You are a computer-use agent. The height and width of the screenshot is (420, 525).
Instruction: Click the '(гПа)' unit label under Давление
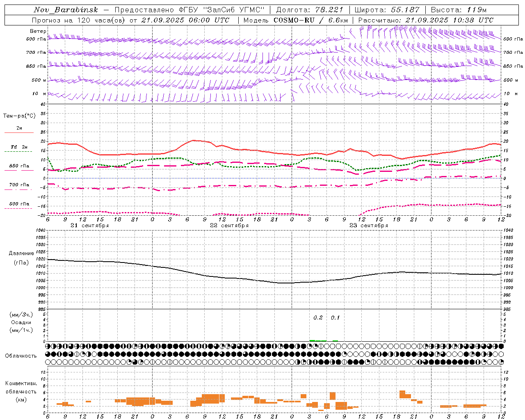point(21,263)
